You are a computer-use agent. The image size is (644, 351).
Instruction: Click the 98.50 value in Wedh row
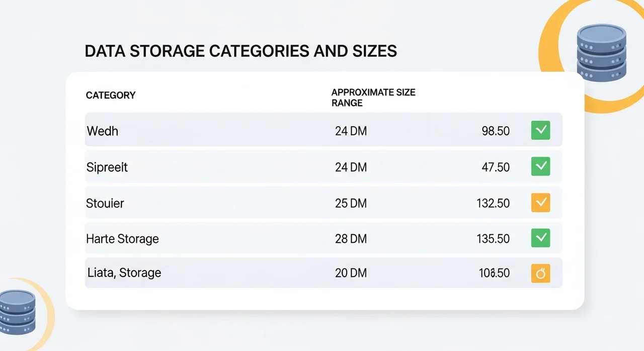coord(495,131)
